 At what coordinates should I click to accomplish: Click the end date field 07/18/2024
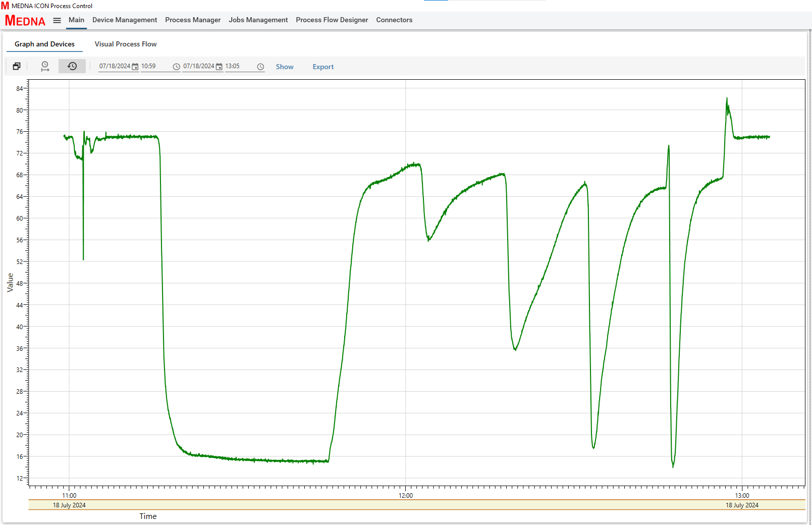click(198, 66)
